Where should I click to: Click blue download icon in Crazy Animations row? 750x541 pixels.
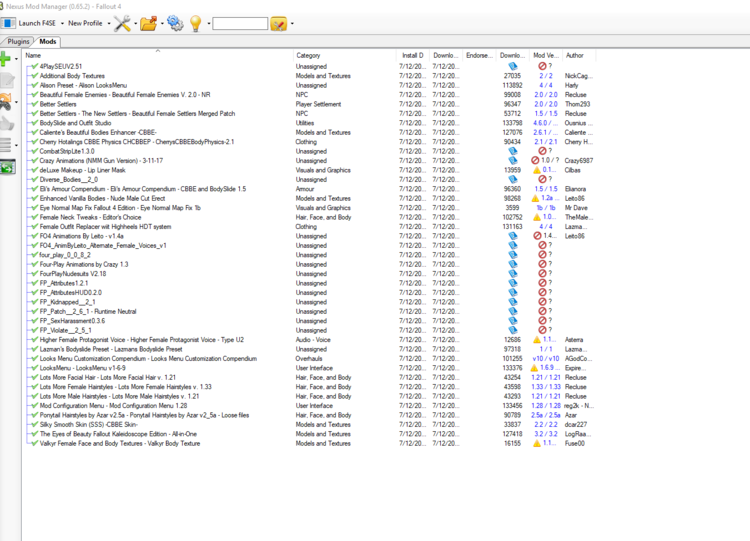coord(513,161)
